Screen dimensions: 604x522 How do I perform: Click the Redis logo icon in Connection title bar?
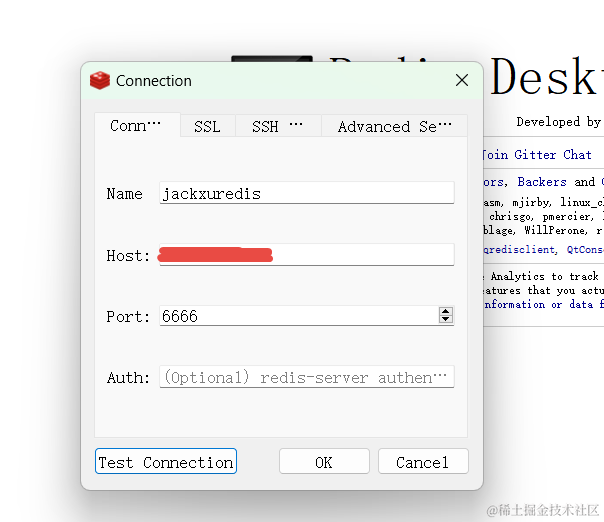click(x=100, y=81)
